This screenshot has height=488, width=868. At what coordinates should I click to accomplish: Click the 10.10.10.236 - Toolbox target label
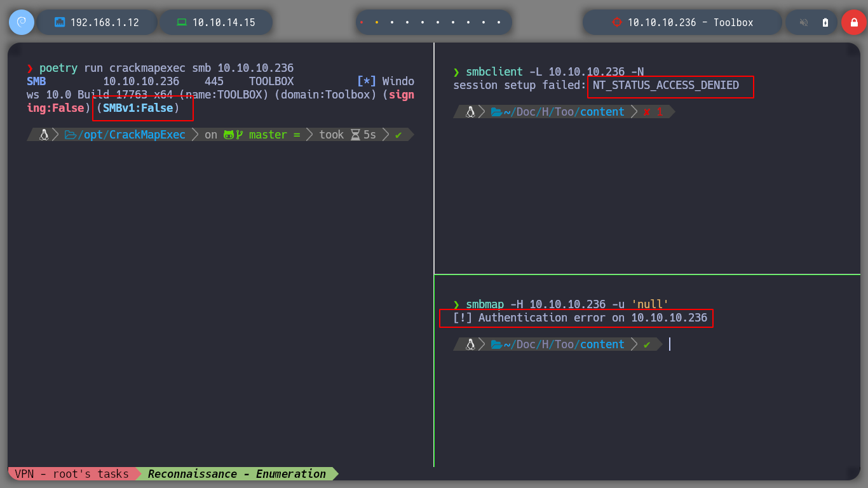[691, 22]
